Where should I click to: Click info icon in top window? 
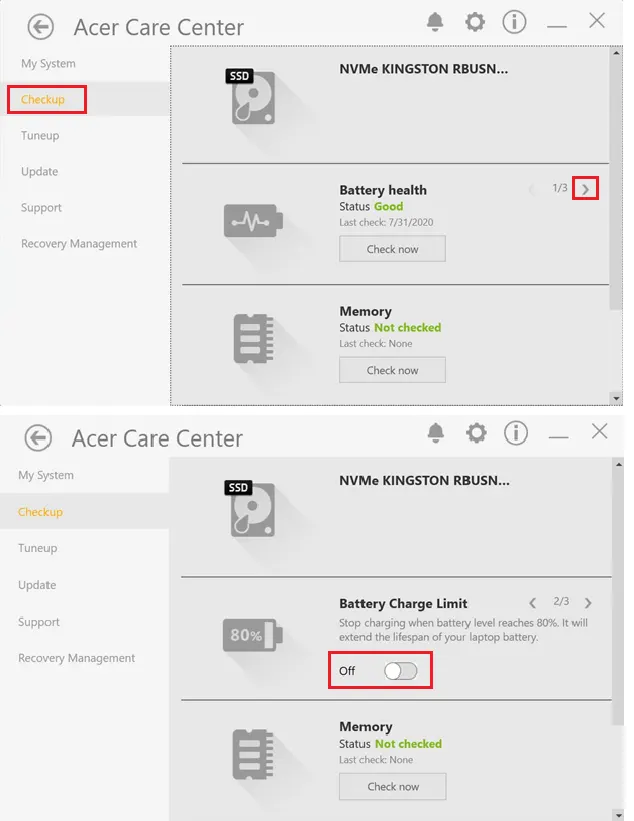[x=514, y=22]
